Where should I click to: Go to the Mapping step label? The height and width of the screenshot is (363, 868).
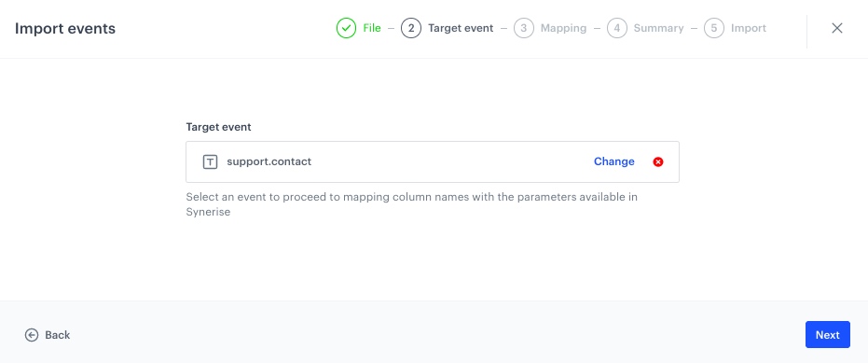tap(563, 28)
